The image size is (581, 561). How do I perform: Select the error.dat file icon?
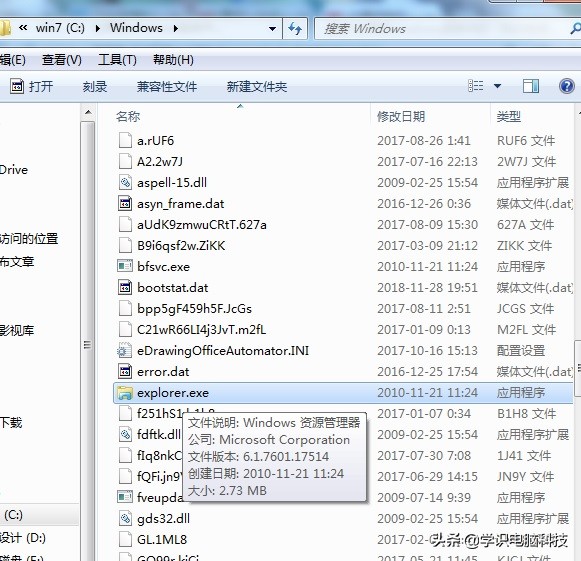125,372
